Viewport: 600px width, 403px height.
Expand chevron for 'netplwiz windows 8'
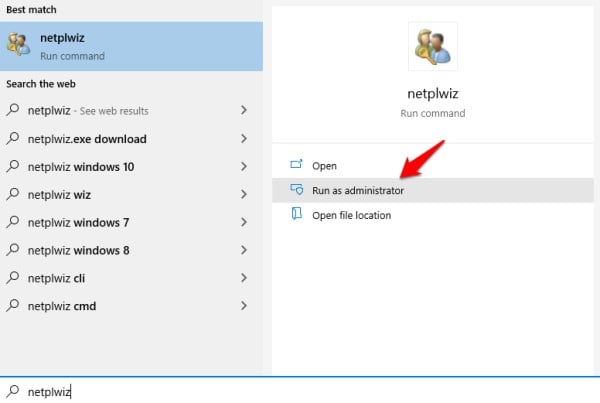[x=244, y=250]
